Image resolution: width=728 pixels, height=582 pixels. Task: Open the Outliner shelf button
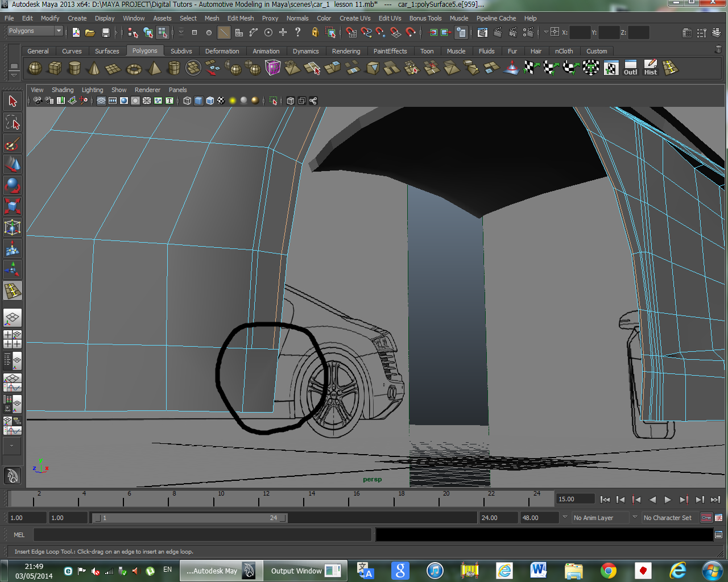click(x=630, y=69)
